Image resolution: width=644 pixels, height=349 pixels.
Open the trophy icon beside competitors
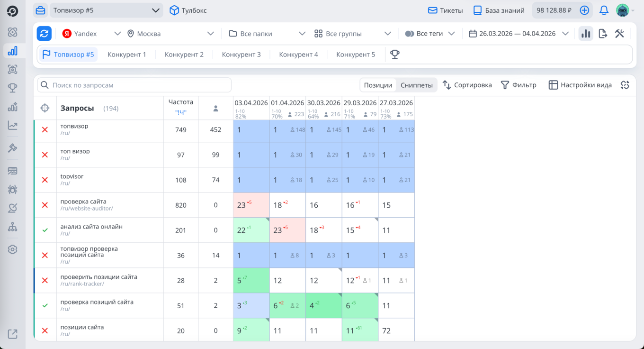[x=395, y=55]
